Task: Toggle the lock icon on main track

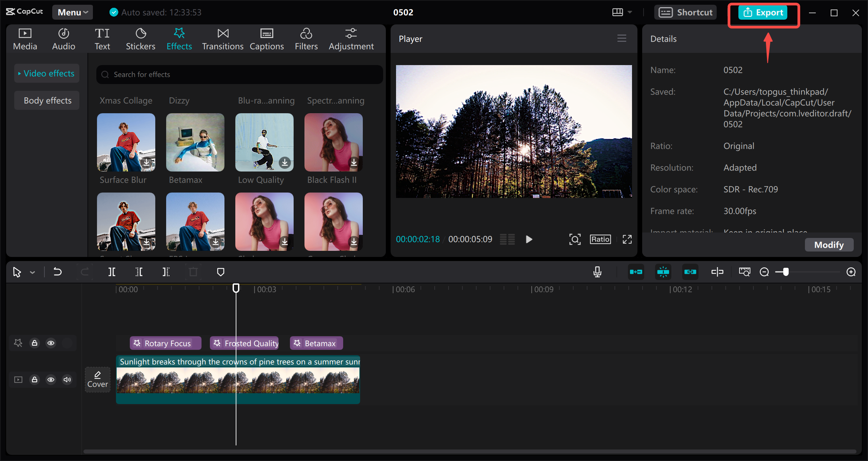Action: pos(35,380)
